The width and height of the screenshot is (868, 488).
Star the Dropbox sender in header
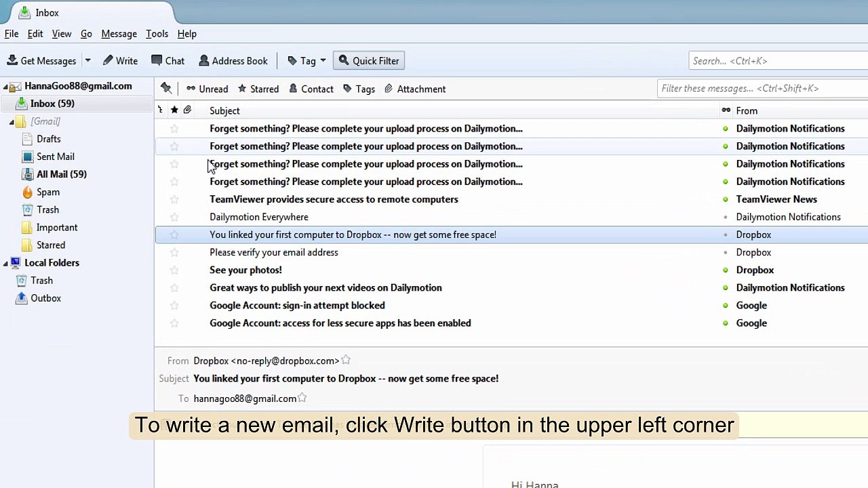346,361
